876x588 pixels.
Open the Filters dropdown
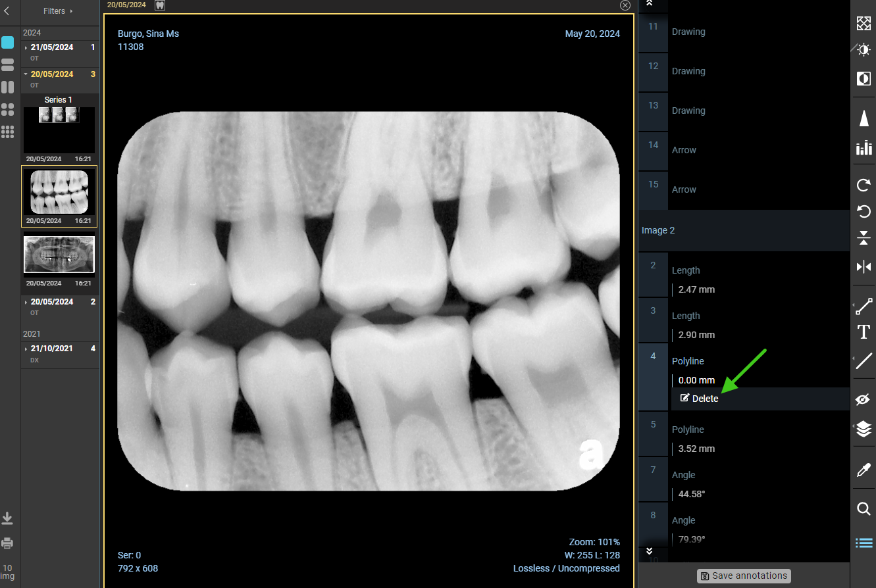click(x=58, y=11)
